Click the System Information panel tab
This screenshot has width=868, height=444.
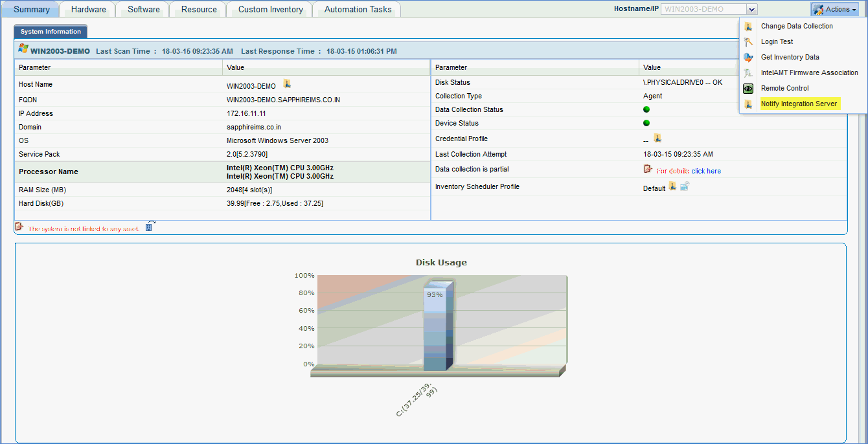pos(51,32)
